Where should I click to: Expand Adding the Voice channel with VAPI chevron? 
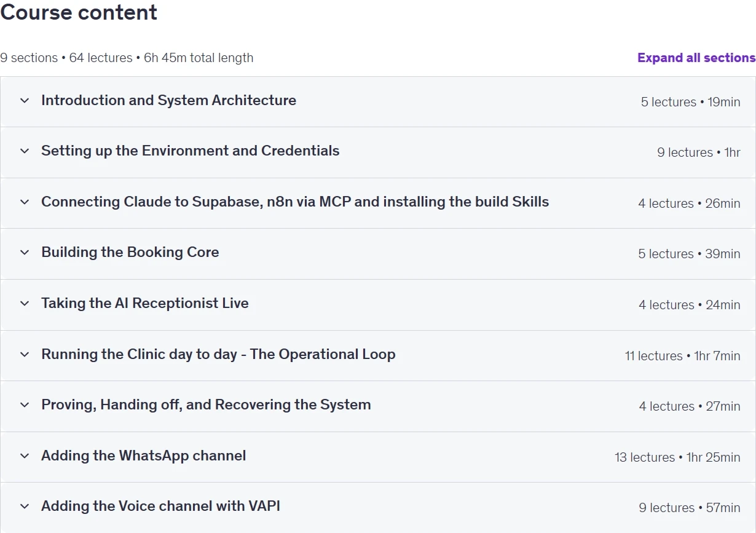click(x=25, y=506)
